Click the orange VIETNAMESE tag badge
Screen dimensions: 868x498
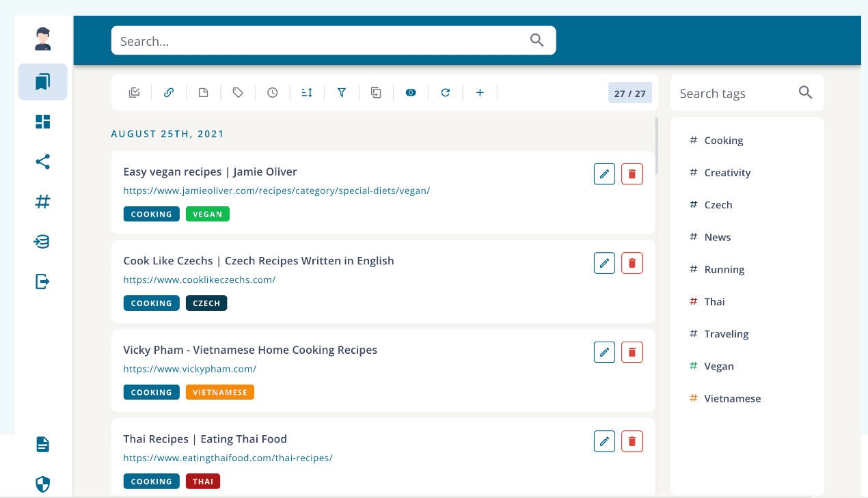[219, 392]
